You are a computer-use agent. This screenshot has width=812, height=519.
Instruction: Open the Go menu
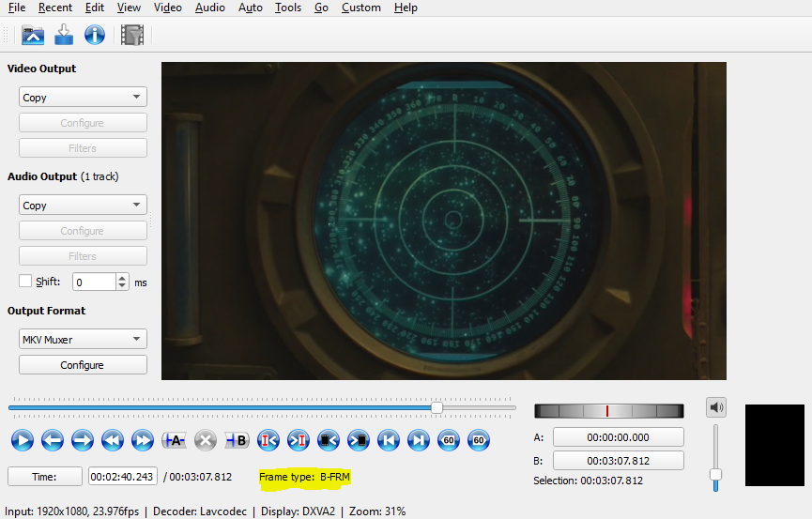[321, 8]
